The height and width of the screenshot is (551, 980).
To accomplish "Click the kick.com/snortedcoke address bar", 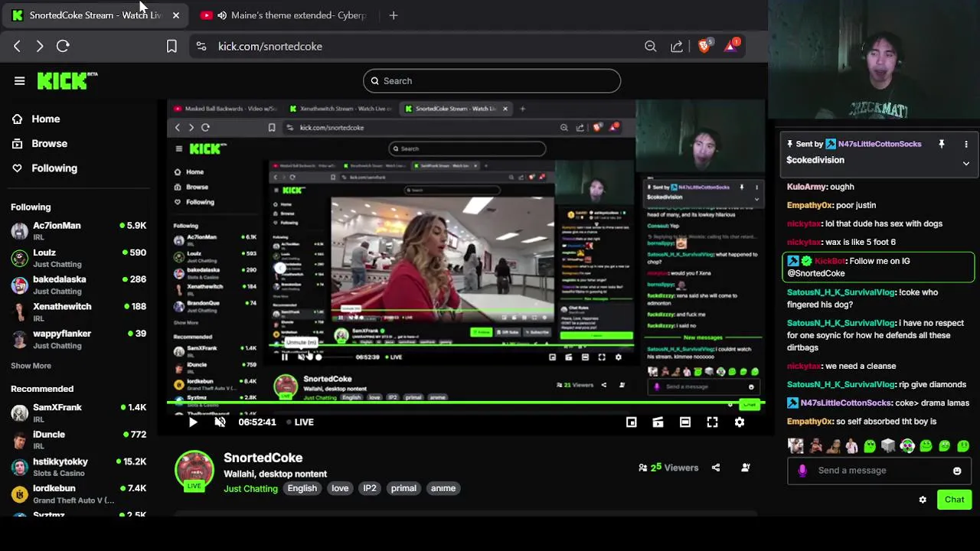I will click(x=269, y=46).
